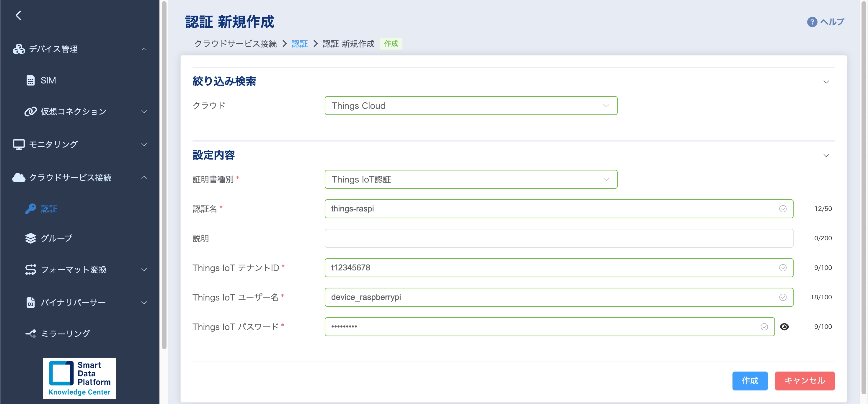Click the blue 作成 button
Image resolution: width=868 pixels, height=404 pixels.
750,381
